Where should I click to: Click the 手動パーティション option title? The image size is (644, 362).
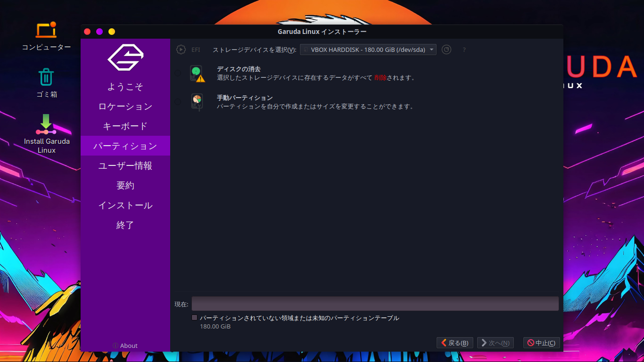(x=245, y=98)
